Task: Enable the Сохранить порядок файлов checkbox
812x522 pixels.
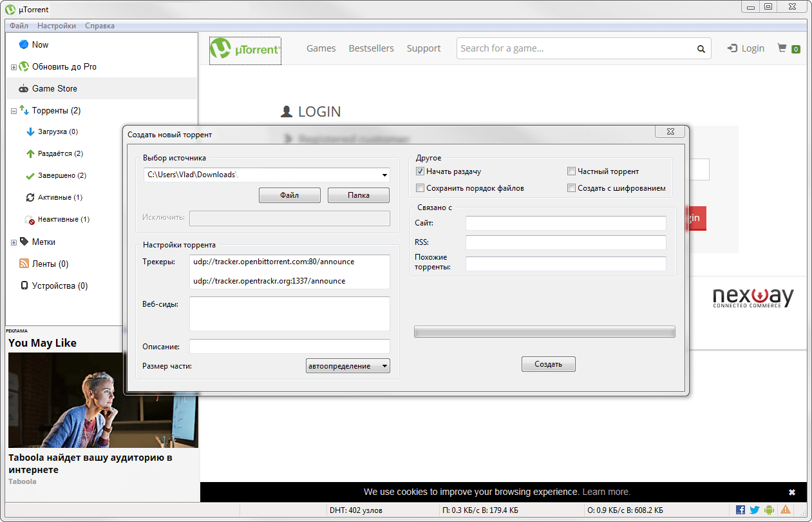Action: 420,188
